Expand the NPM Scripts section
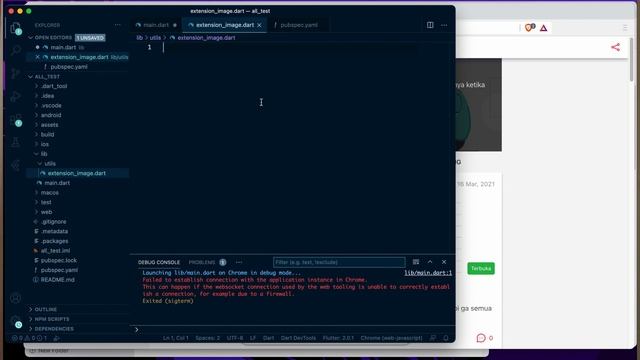Image resolution: width=640 pixels, height=360 pixels. 52,319
